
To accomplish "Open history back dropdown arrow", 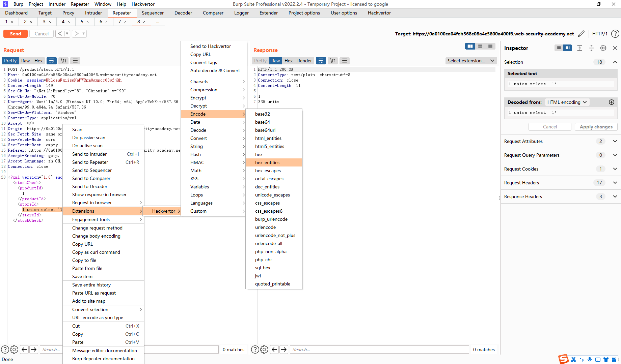I will (x=67, y=34).
